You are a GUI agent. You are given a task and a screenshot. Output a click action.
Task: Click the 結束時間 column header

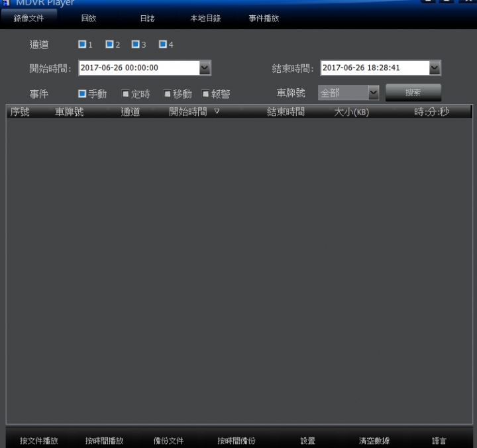(286, 112)
